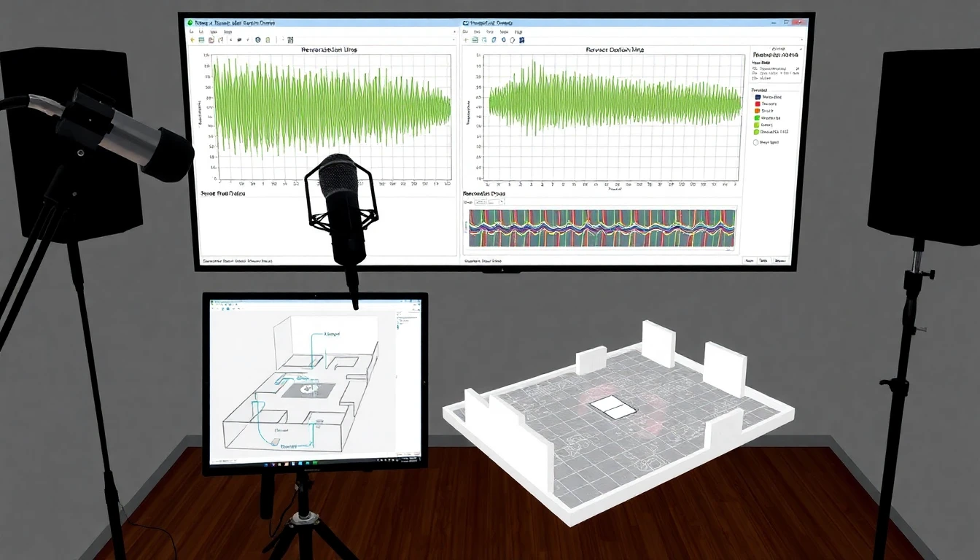Click the green app logo in left title bar

[190, 23]
